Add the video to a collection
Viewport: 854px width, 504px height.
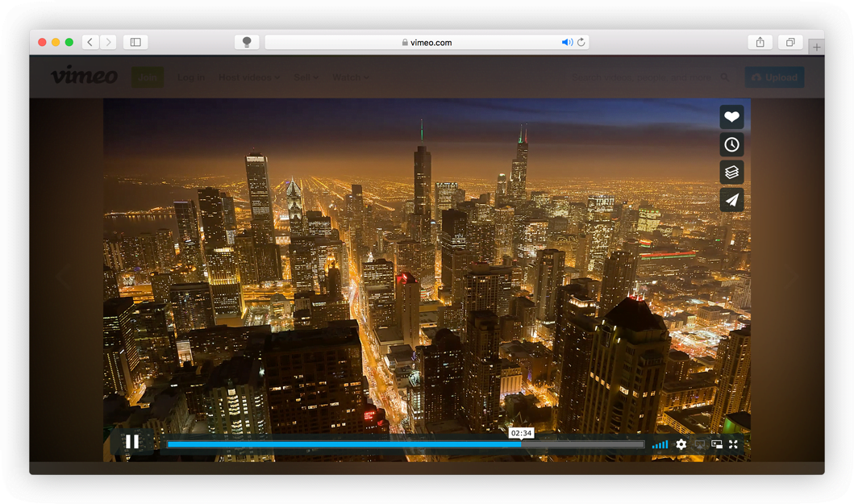tap(731, 171)
